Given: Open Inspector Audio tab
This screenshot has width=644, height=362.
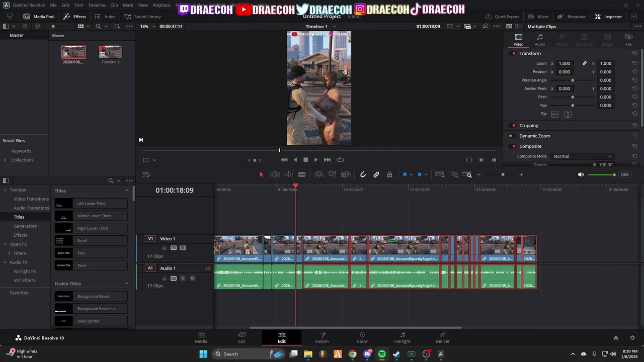Looking at the screenshot, I should coord(539,40).
